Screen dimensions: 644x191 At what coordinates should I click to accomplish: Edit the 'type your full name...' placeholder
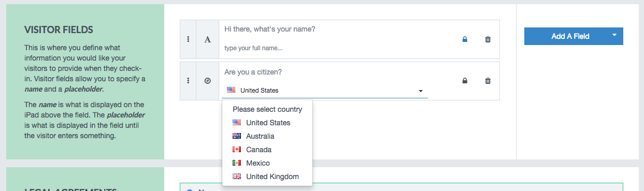pyautogui.click(x=254, y=48)
